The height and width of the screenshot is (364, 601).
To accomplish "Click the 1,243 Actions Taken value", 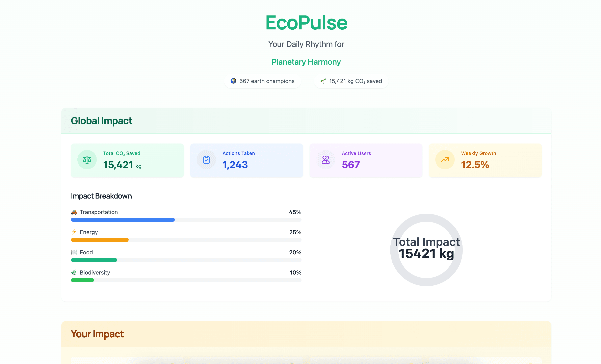I will tap(235, 165).
